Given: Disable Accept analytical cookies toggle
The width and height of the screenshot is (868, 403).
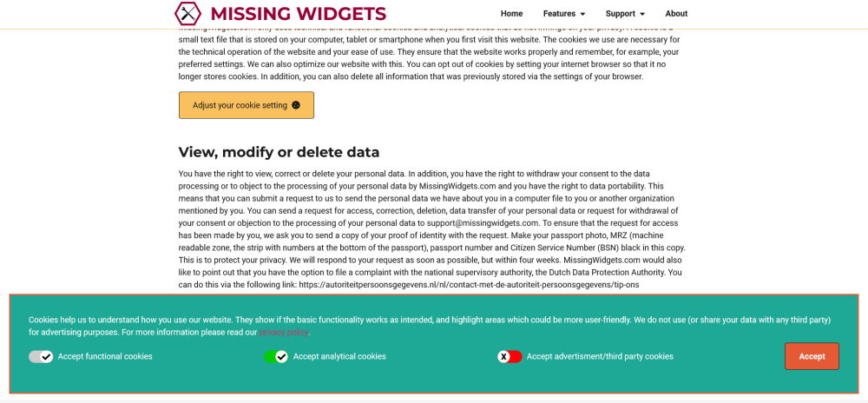Looking at the screenshot, I should coord(276,356).
